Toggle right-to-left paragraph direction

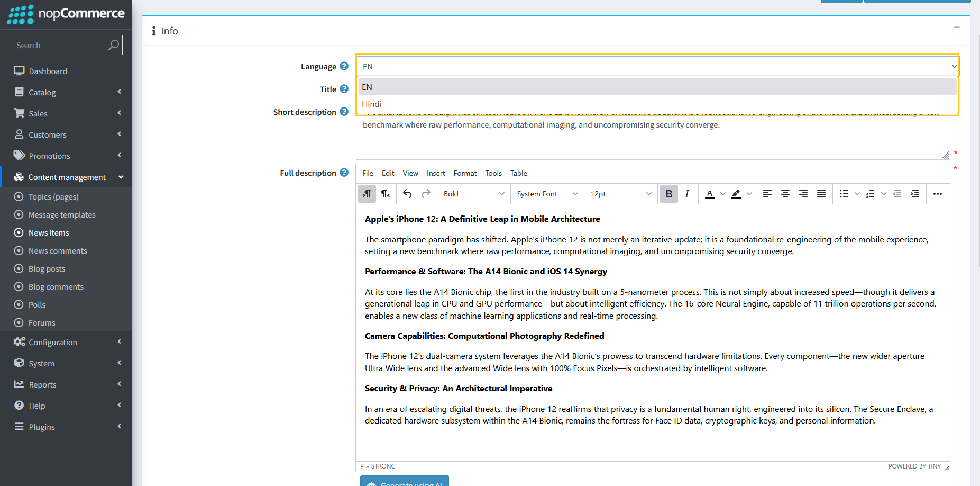(x=386, y=194)
